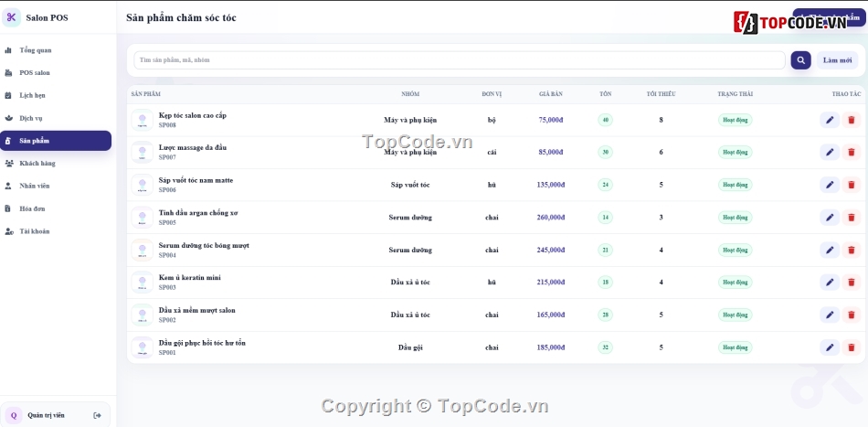Click pencil icon for Sáp vuốt tóc nam matte
Image resolution: width=868 pixels, height=427 pixels.
(x=830, y=185)
